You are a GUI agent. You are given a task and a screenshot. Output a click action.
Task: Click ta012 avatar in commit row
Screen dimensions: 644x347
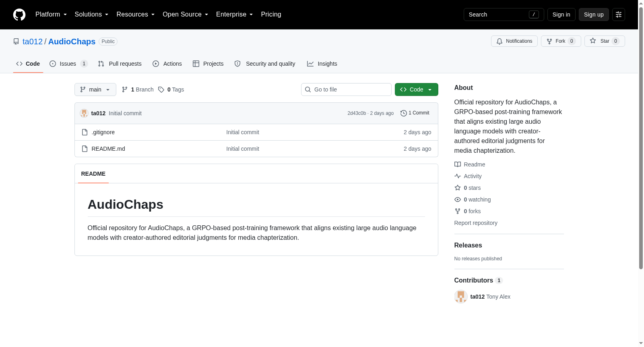[x=84, y=113]
